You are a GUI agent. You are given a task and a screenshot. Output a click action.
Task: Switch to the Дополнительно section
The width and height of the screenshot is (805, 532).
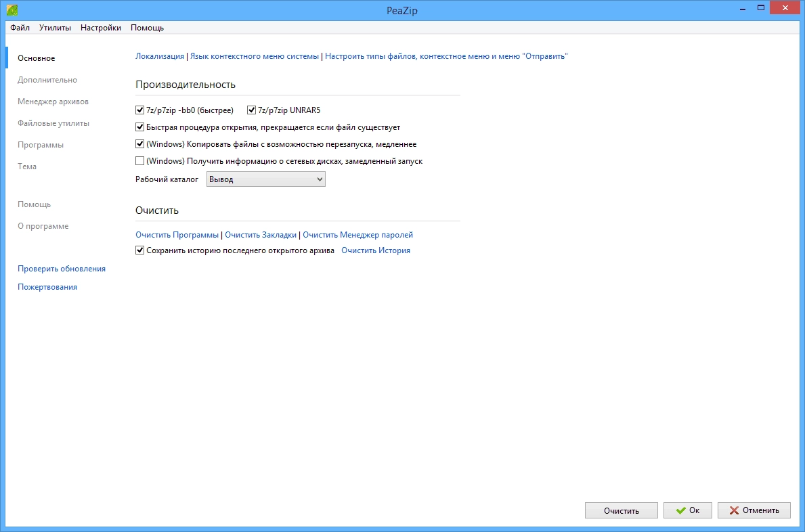(47, 79)
